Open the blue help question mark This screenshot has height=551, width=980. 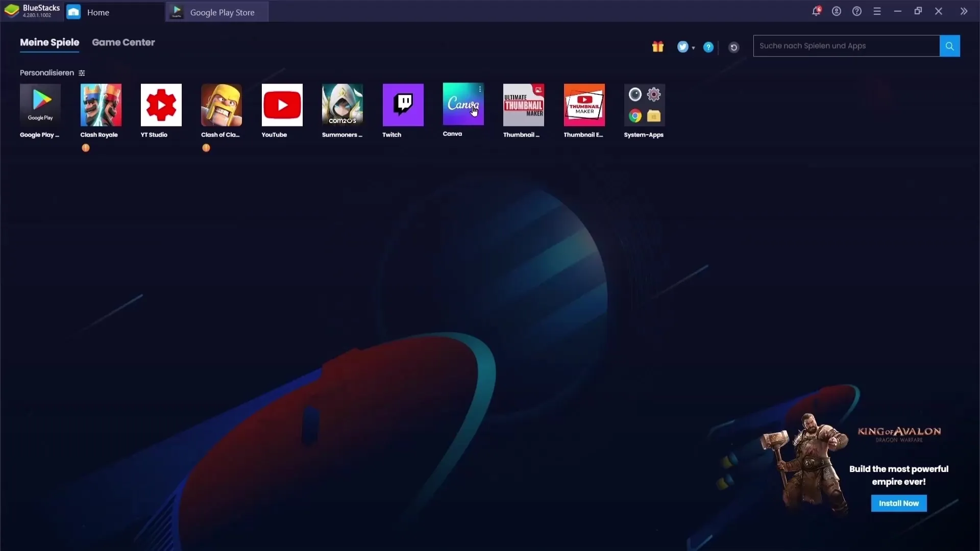coord(708,47)
